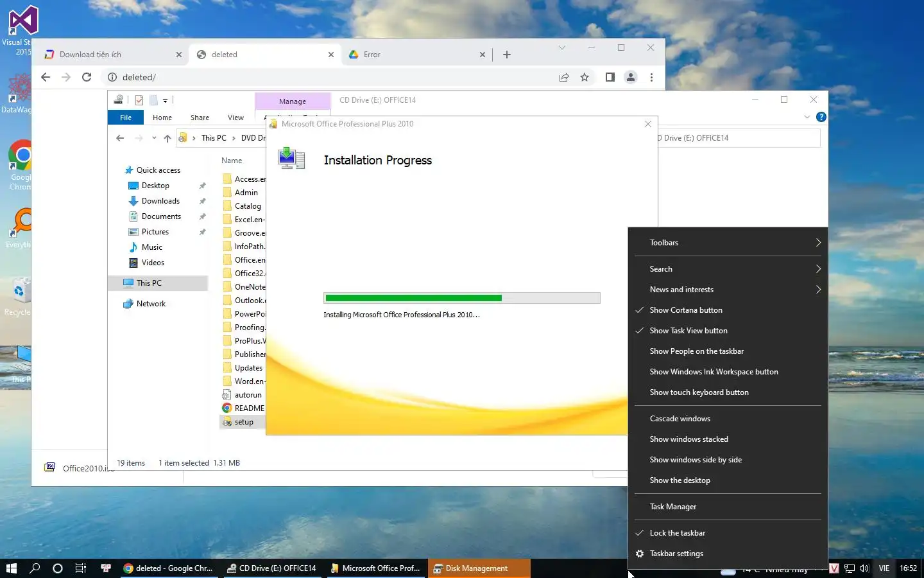The height and width of the screenshot is (578, 924).
Task: Close the Google Drive Error tab
Action: [x=483, y=55]
